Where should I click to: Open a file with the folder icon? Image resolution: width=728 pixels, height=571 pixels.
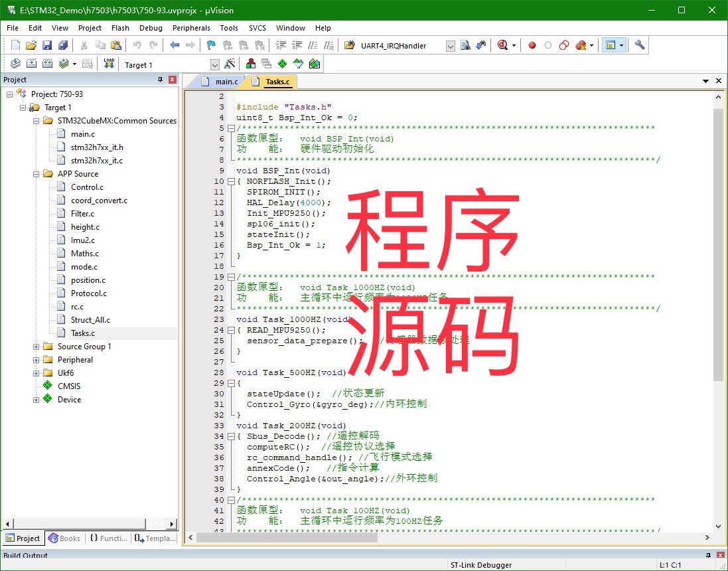coord(31,45)
